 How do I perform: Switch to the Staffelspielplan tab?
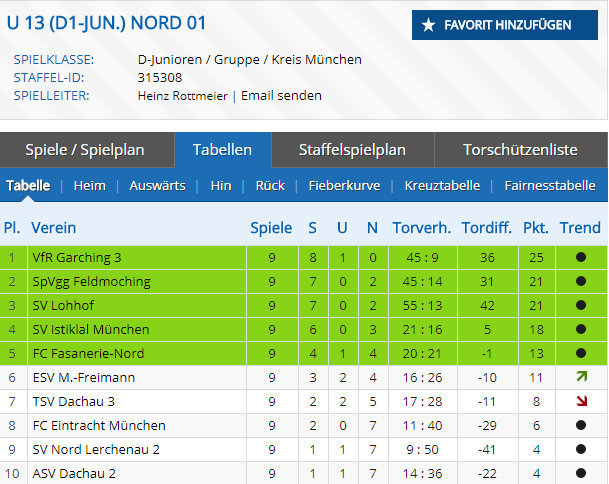352,150
